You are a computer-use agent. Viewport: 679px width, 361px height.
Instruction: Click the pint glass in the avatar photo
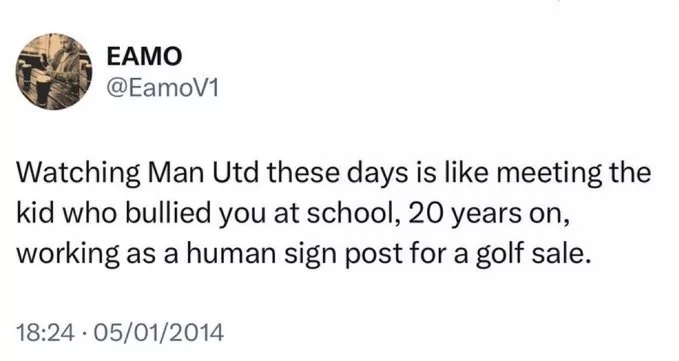coord(42,89)
